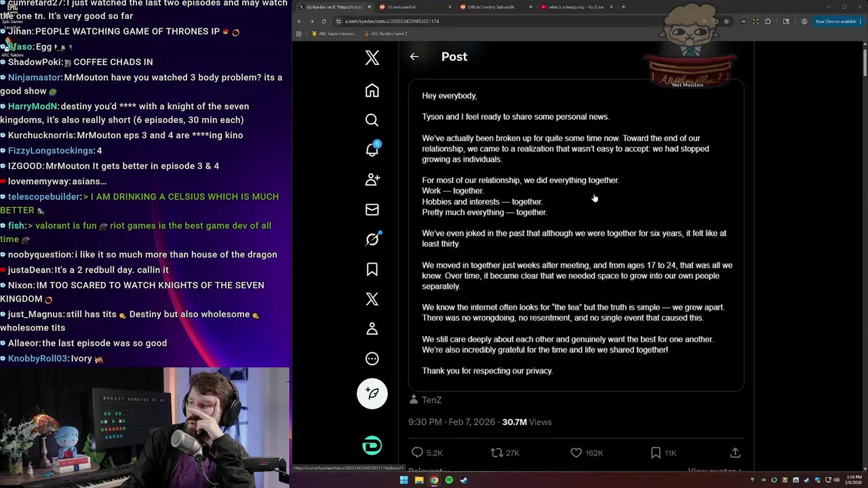Open the ARC Raiders Event T... bookmark
Viewport: 868px width, 488px height.
(387, 33)
